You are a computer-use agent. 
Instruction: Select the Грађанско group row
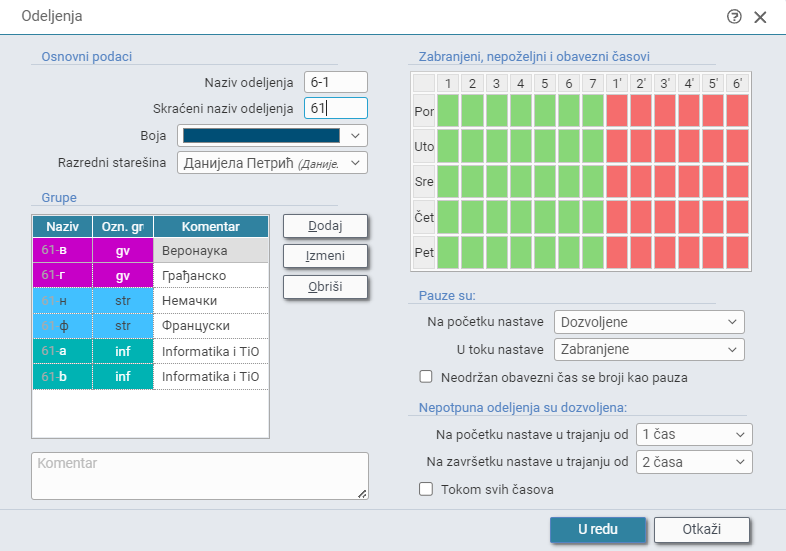click(150, 275)
